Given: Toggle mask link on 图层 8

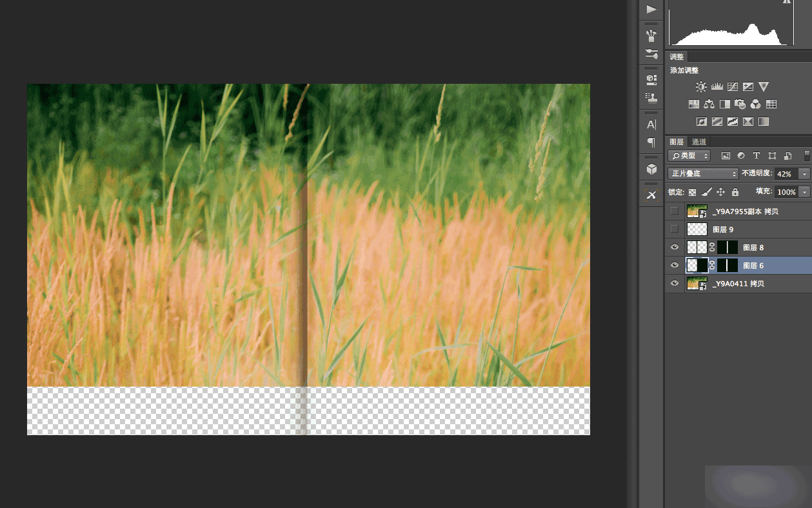Looking at the screenshot, I should [713, 248].
